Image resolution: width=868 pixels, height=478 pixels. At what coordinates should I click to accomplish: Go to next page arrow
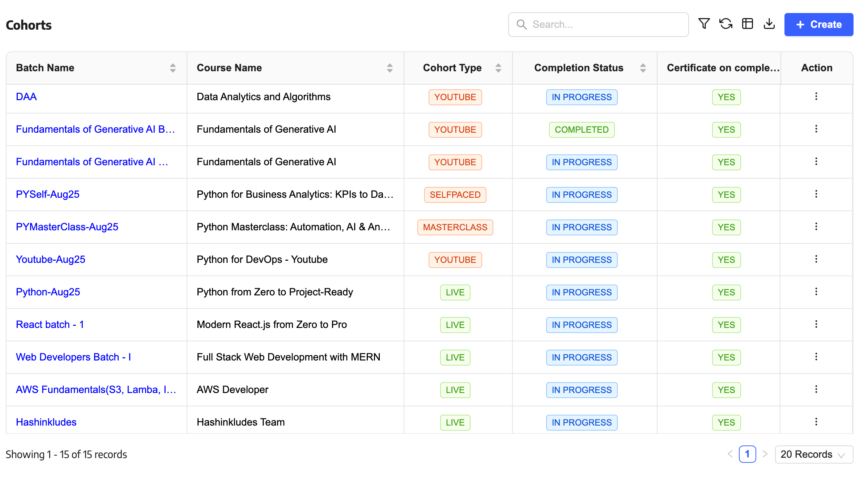tap(765, 454)
